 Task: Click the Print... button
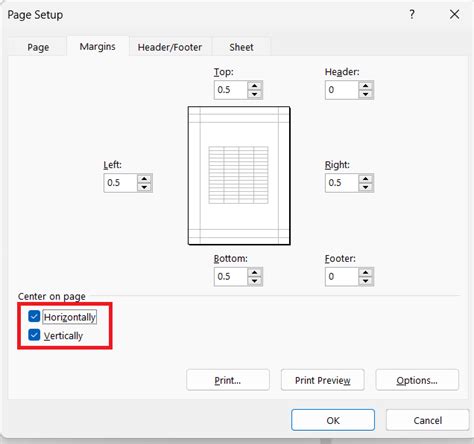coord(228,380)
